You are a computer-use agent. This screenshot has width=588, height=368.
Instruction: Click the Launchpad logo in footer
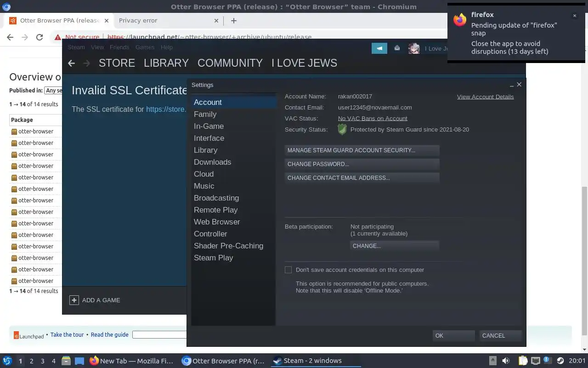tap(28, 336)
